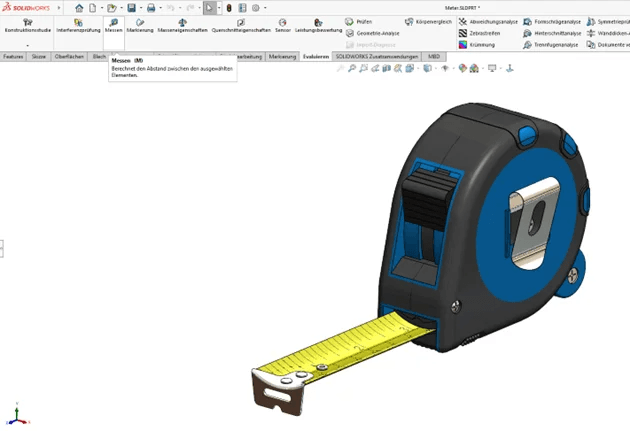This screenshot has height=431, width=630.
Task: Toggle Zebrastreifen display
Action: click(480, 33)
